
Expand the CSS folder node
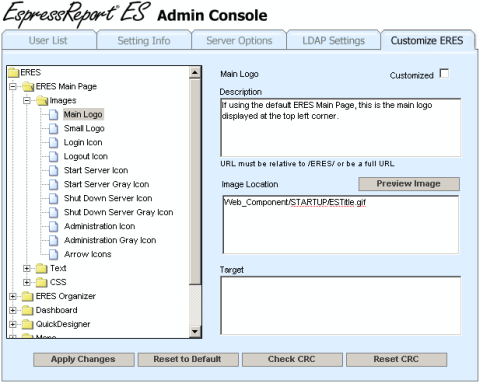[27, 282]
